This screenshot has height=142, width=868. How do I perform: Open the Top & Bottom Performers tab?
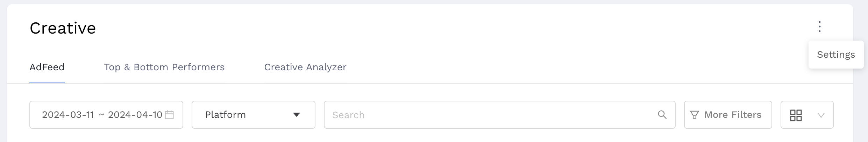pyautogui.click(x=164, y=67)
